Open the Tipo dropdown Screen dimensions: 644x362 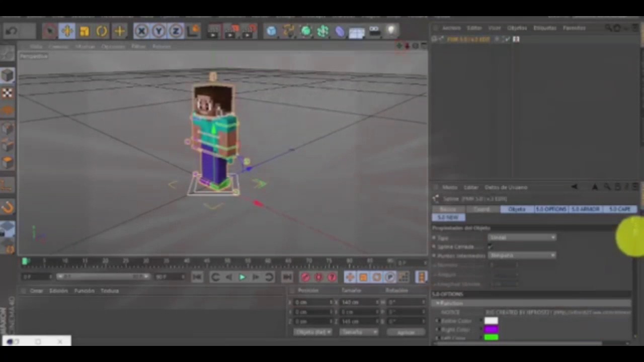(x=522, y=237)
